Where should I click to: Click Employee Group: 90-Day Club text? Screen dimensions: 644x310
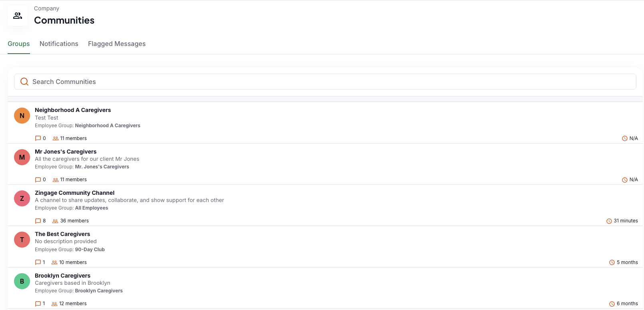[x=70, y=250]
